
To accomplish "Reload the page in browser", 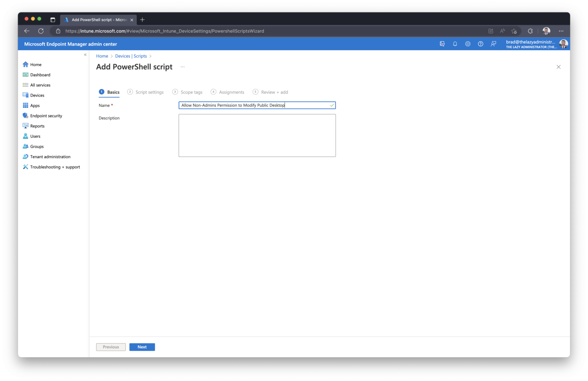I will coord(41,31).
